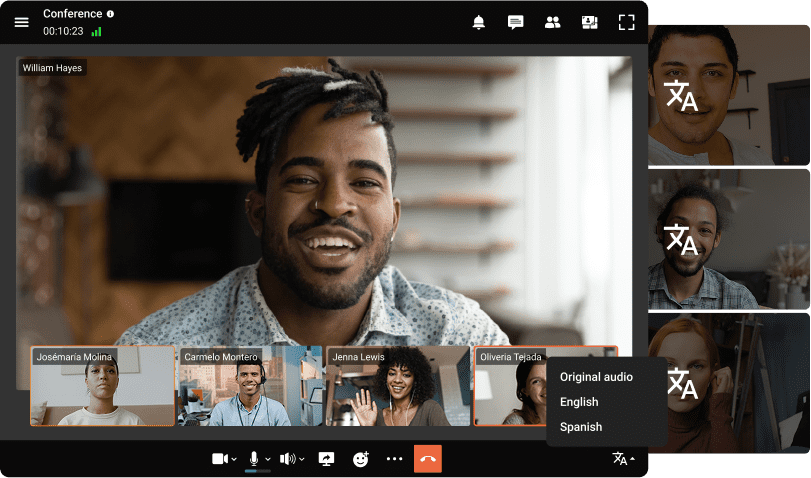Open the tile layout view icon
This screenshot has height=478, width=811.
point(589,22)
